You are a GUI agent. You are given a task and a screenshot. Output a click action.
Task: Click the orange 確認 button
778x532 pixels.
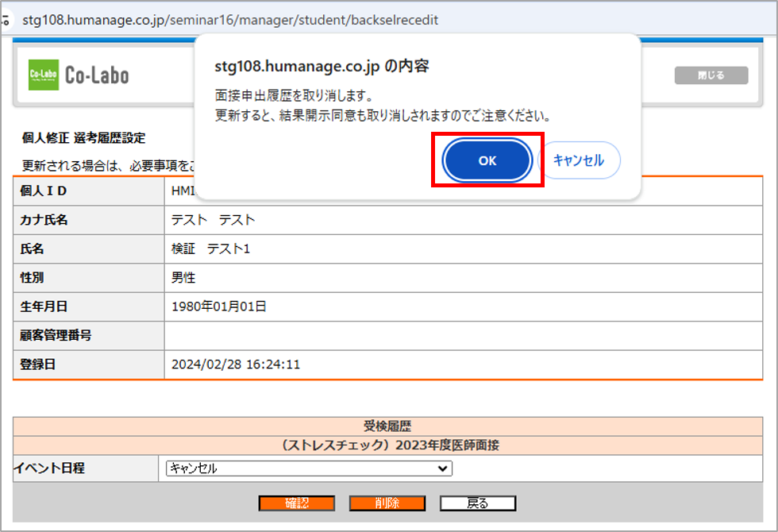[x=297, y=503]
